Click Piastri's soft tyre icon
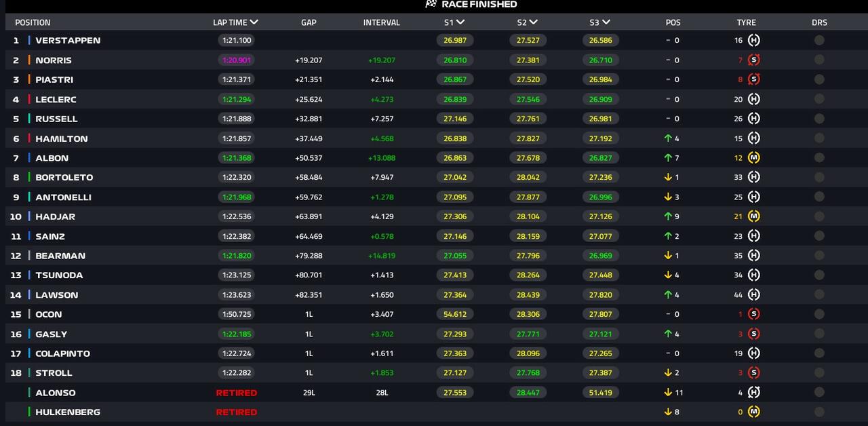The height and width of the screenshot is (426, 868). [753, 79]
